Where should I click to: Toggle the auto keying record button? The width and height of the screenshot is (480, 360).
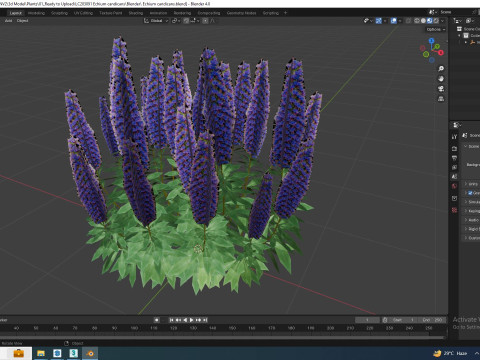tap(156, 320)
